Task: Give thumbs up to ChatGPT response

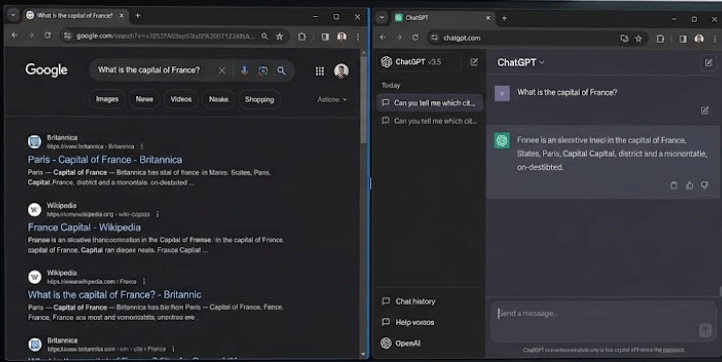Action: (689, 185)
